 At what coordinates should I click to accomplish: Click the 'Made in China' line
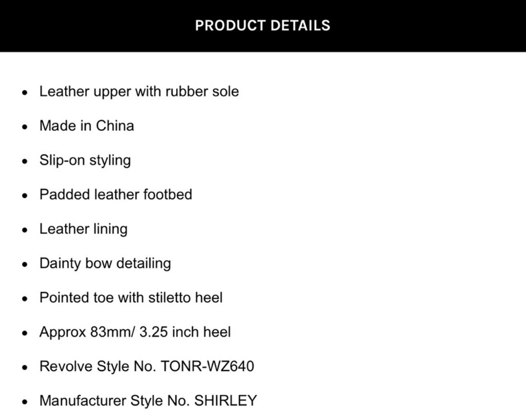(x=86, y=125)
